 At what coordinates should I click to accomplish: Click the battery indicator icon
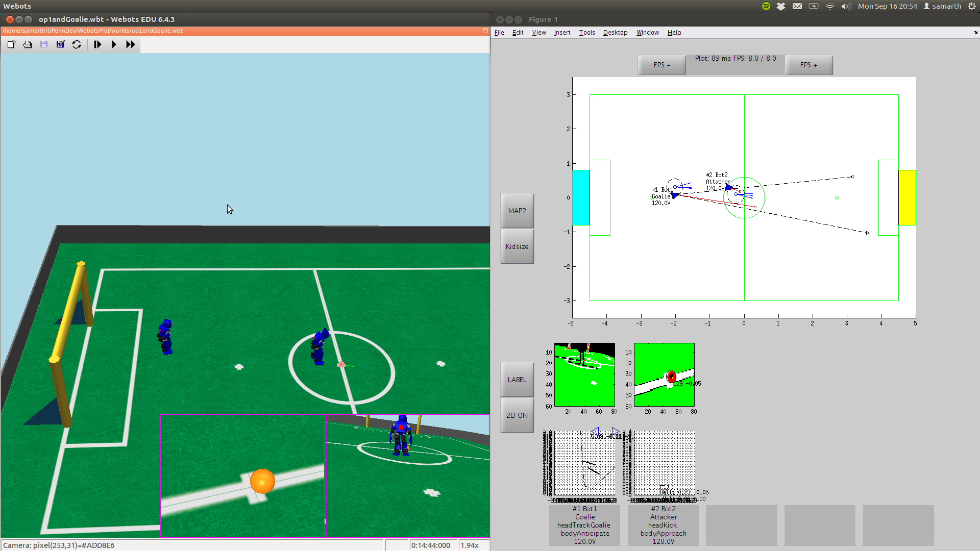814,6
